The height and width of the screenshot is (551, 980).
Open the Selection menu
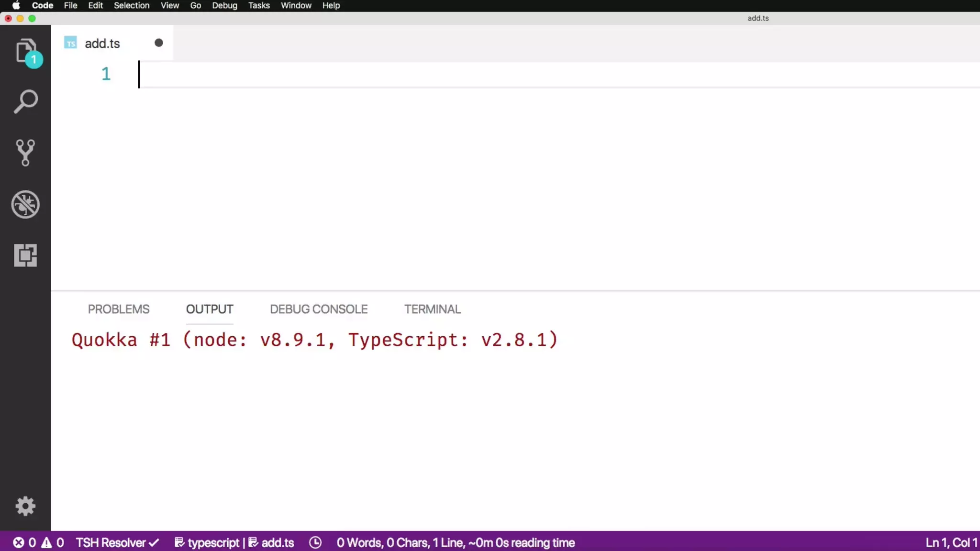point(132,6)
